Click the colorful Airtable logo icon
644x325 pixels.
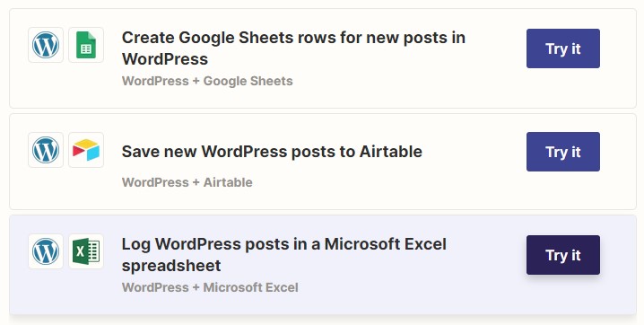tap(86, 150)
